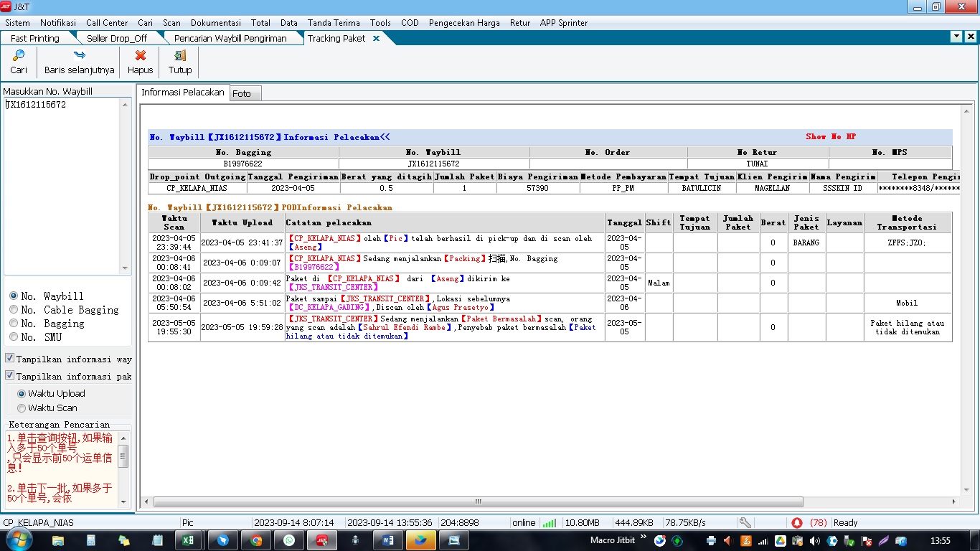Click the SSSKIN ID sender cell
Viewport: 980px width, 551px height.
click(x=843, y=188)
